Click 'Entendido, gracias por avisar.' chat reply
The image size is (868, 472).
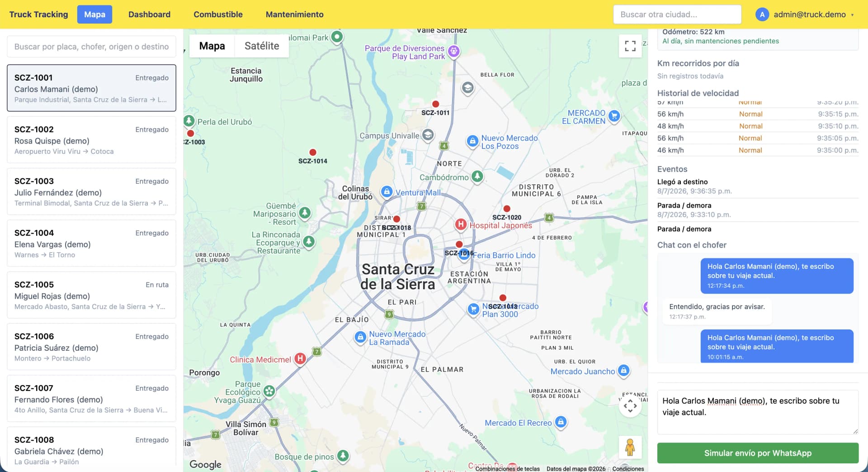(717, 311)
